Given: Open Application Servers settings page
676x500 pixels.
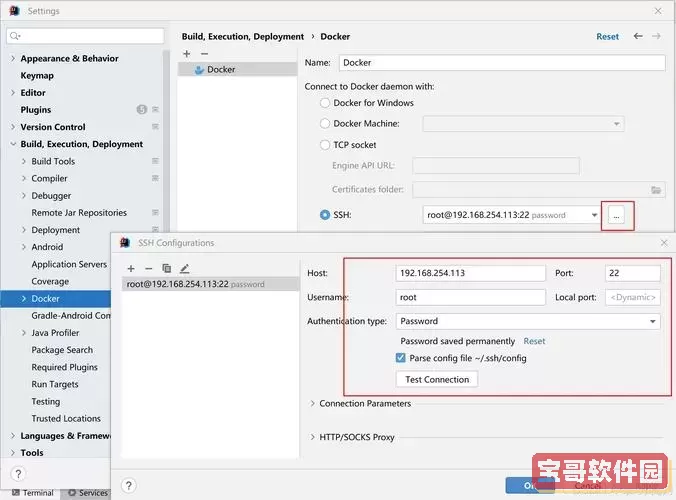Looking at the screenshot, I should 69,264.
